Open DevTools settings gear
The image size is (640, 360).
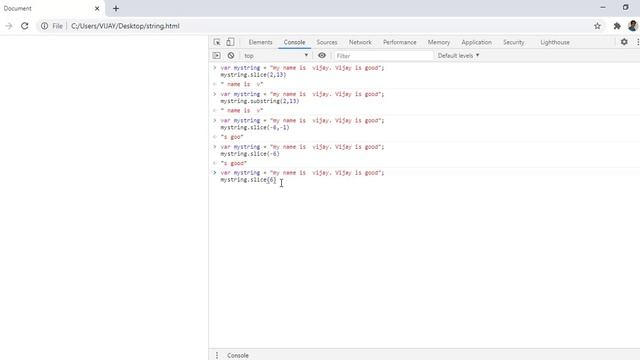coord(624,42)
